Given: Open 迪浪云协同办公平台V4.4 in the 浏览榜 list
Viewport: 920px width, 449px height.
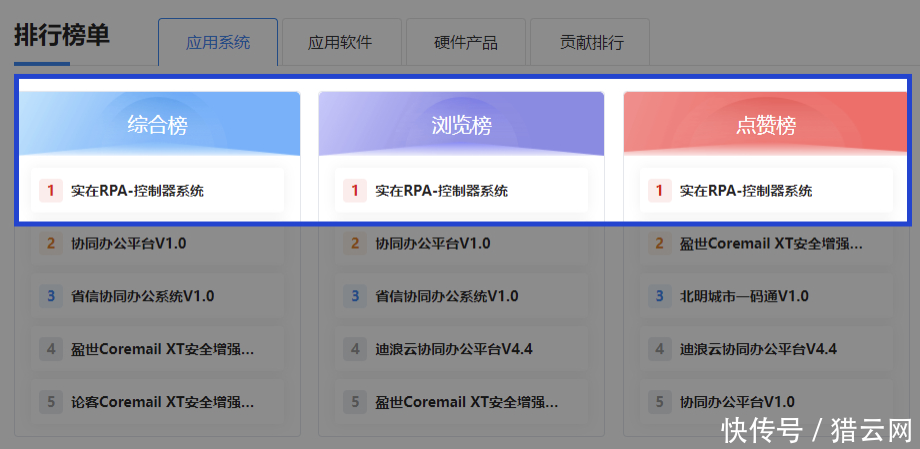Looking at the screenshot, I should 453,349.
